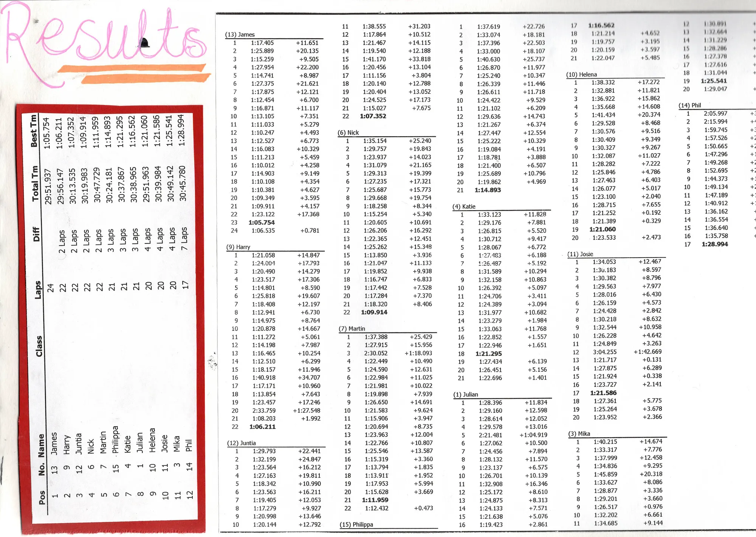Click the "Pos" column header
This screenshot has width=756, height=537.
pyautogui.click(x=42, y=497)
